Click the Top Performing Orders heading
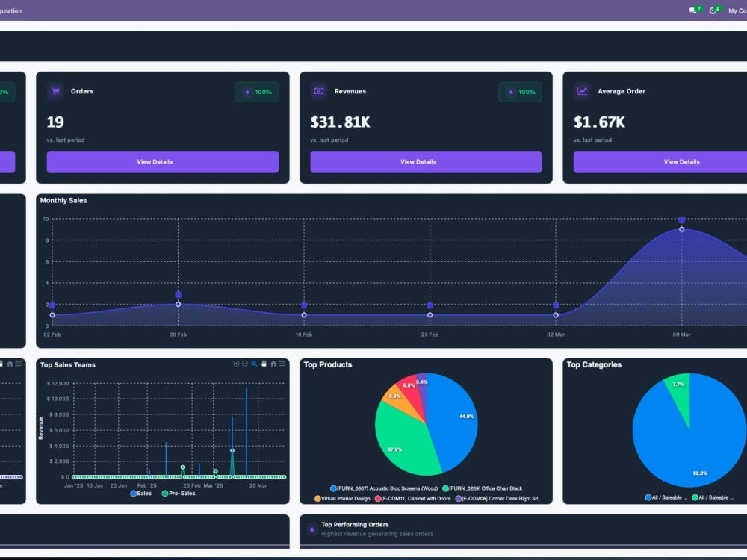Screen dimensions: 747x560 pyautogui.click(x=355, y=525)
